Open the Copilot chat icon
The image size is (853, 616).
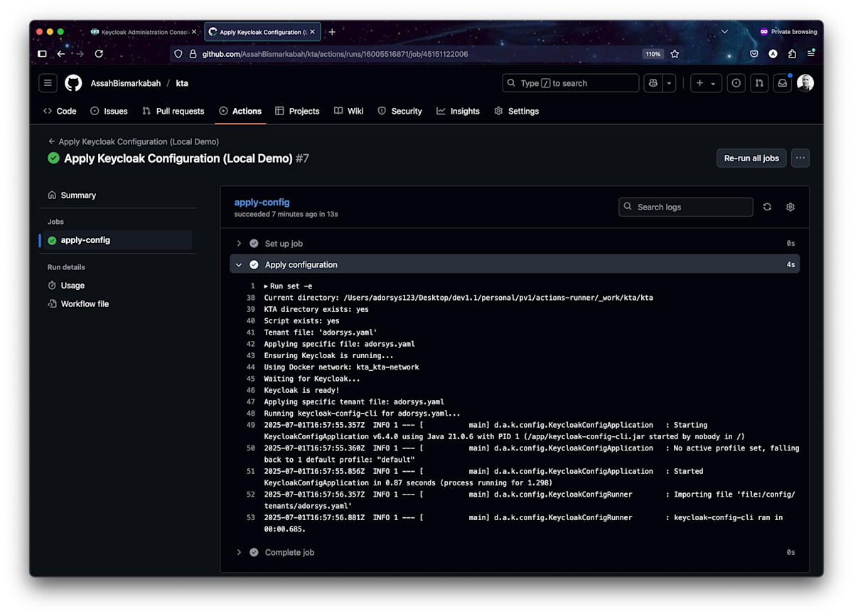pos(653,83)
